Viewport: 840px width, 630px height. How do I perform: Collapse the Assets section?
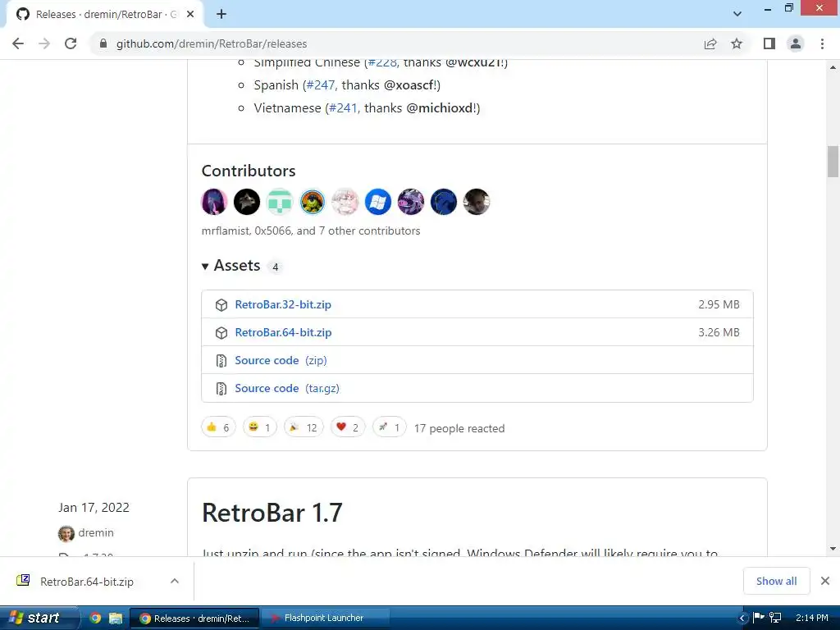(231, 266)
